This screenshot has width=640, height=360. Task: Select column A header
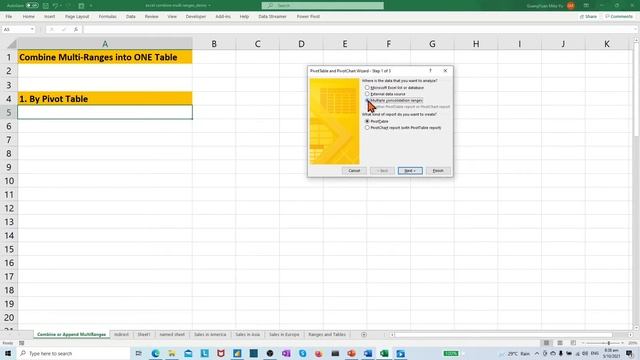tap(105, 44)
